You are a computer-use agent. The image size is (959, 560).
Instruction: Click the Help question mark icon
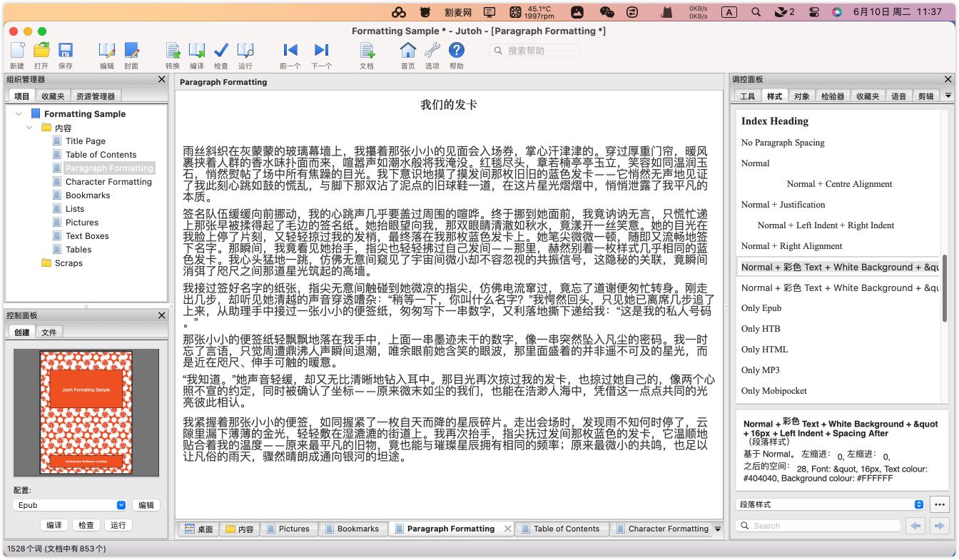pyautogui.click(x=456, y=51)
